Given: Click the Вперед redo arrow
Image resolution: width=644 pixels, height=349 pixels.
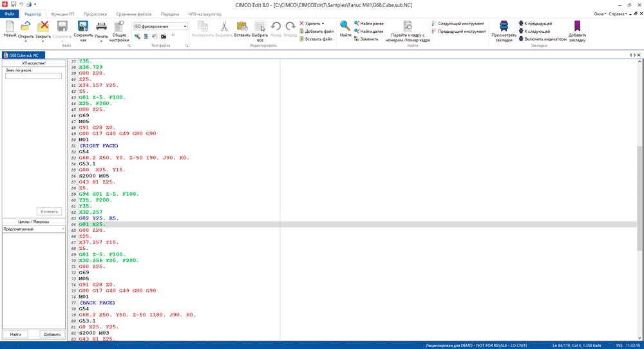Looking at the screenshot, I should [x=290, y=26].
